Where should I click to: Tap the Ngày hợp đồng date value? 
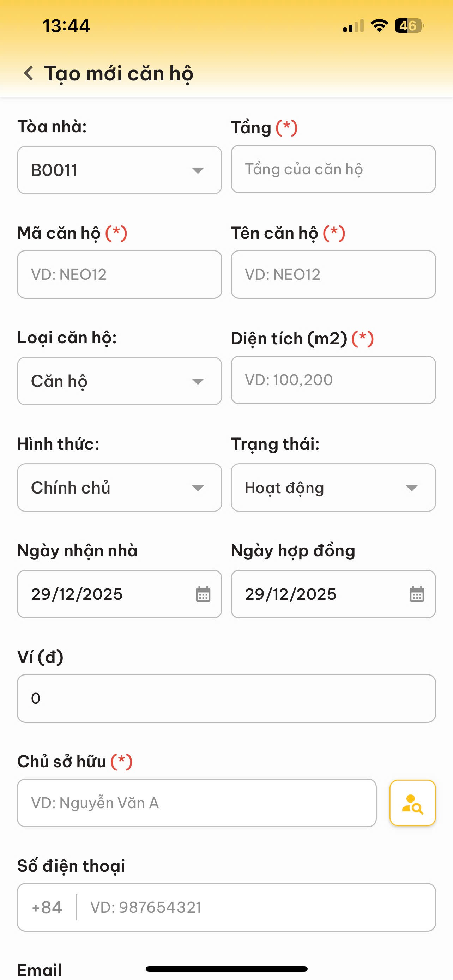[x=291, y=594]
